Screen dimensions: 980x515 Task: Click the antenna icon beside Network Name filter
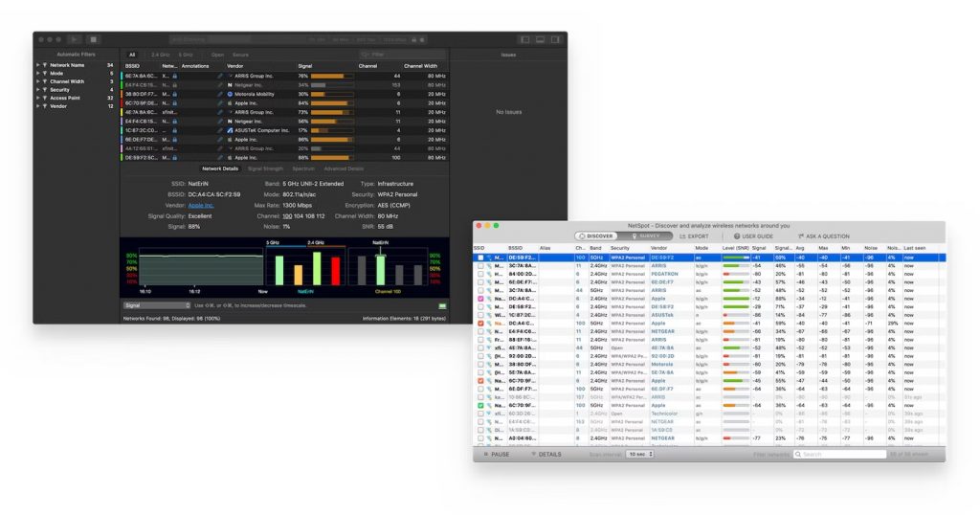pyautogui.click(x=45, y=65)
